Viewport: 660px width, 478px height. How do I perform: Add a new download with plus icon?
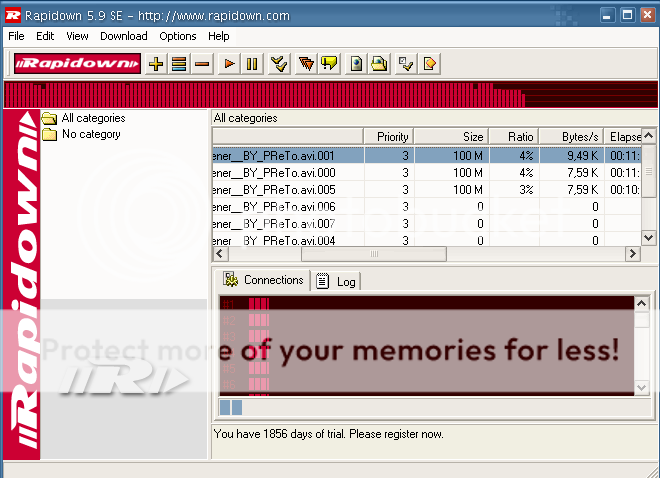coord(156,64)
